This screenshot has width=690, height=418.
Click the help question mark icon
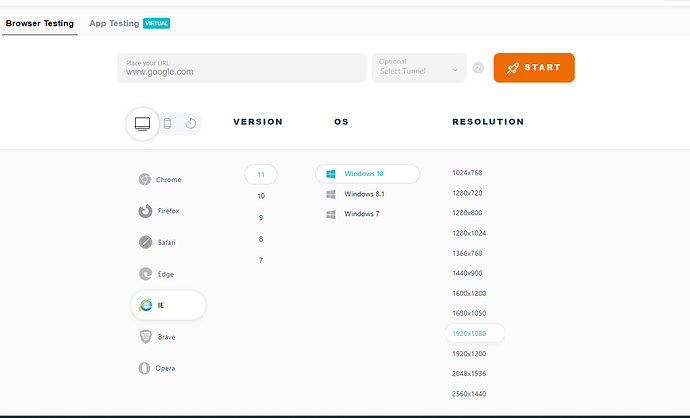click(478, 68)
